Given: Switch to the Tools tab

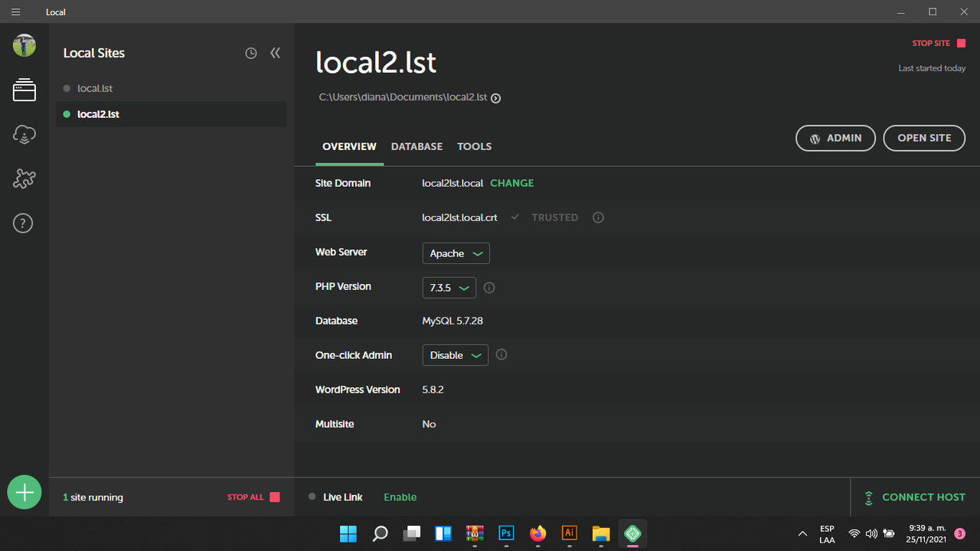Looking at the screenshot, I should point(475,146).
